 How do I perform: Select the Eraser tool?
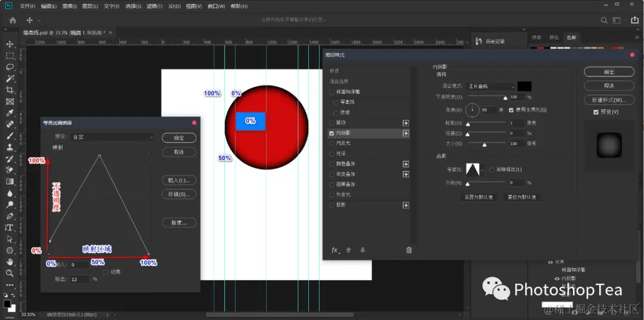pos(10,170)
